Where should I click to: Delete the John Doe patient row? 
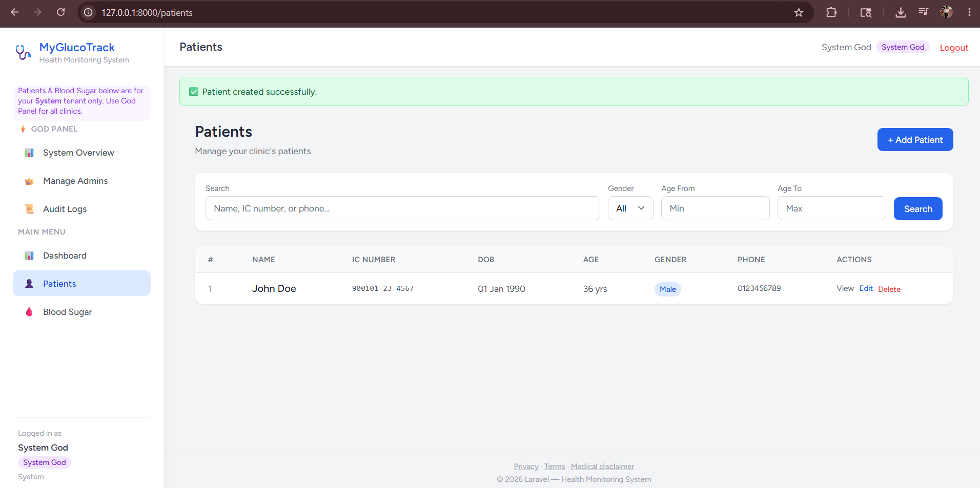[x=889, y=289]
